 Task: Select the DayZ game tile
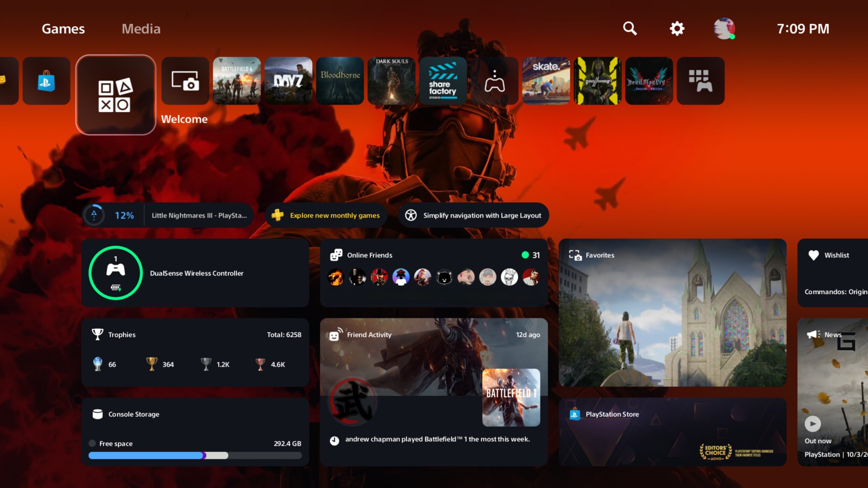tap(289, 80)
